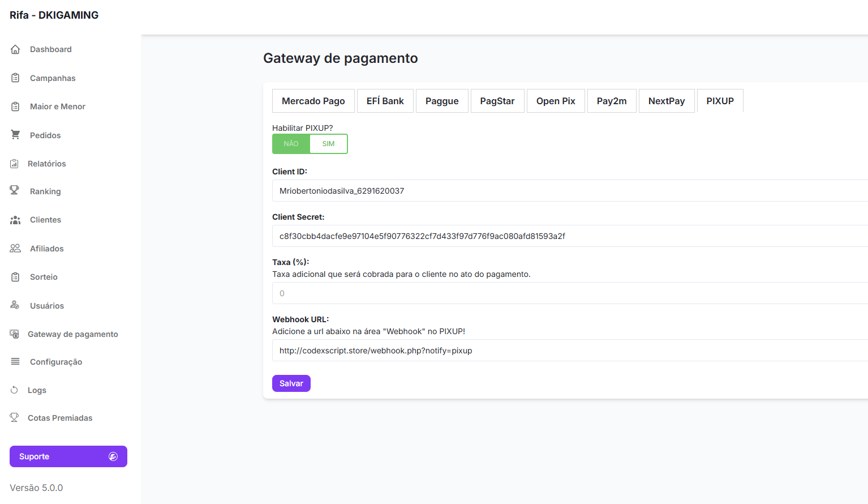Click the Logs refresh icon
868x504 pixels.
15,390
